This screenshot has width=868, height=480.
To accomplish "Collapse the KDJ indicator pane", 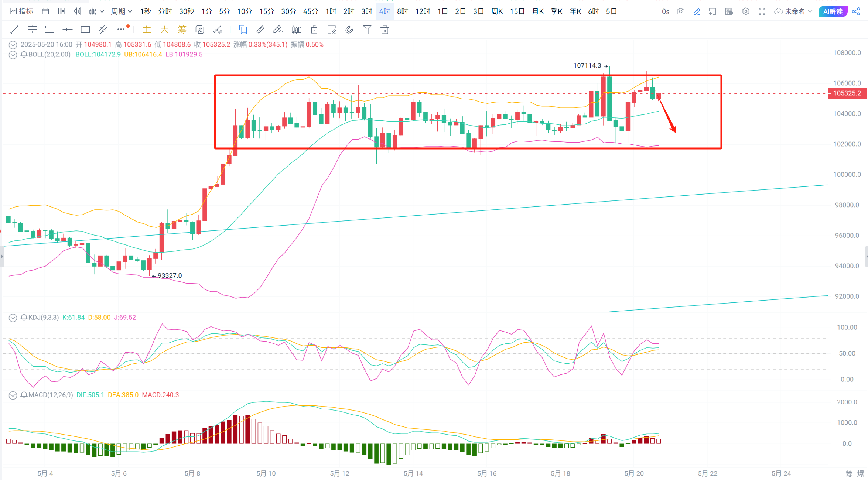I will coord(13,318).
